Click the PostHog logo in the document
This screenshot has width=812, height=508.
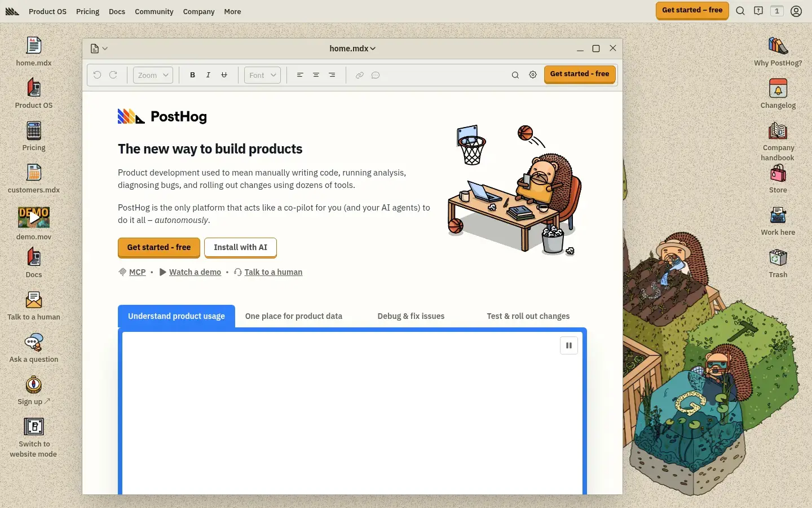click(x=162, y=117)
